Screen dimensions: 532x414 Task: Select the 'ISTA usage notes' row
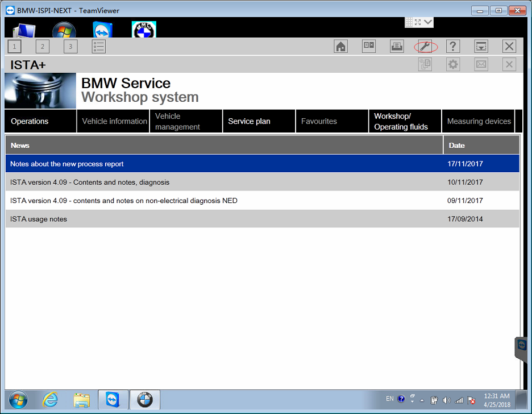(262, 219)
